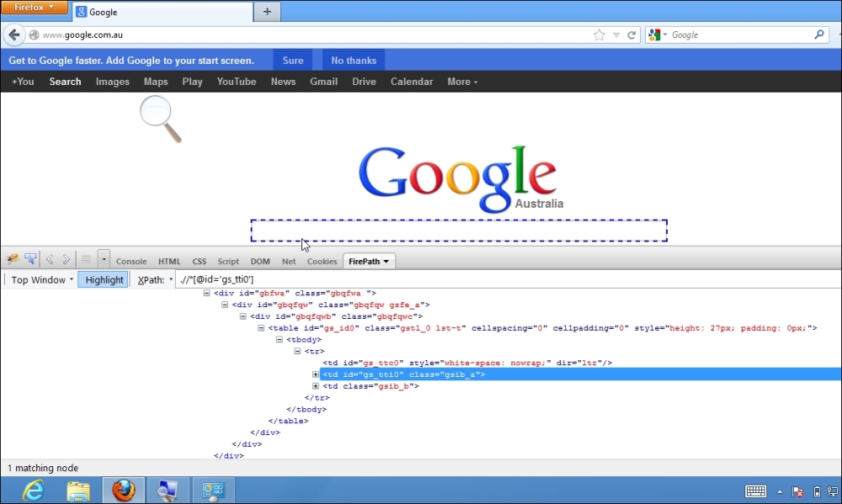Click the +You link in Google bar
This screenshot has height=504, width=842.
pyautogui.click(x=23, y=82)
